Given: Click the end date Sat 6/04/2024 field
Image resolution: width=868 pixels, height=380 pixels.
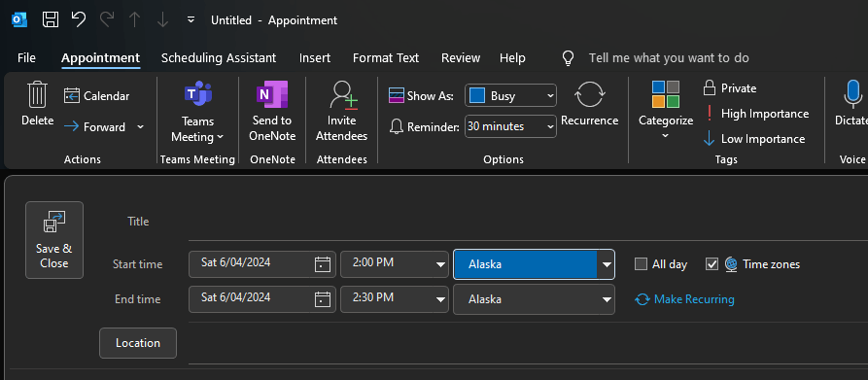Looking at the screenshot, I should (x=250, y=299).
